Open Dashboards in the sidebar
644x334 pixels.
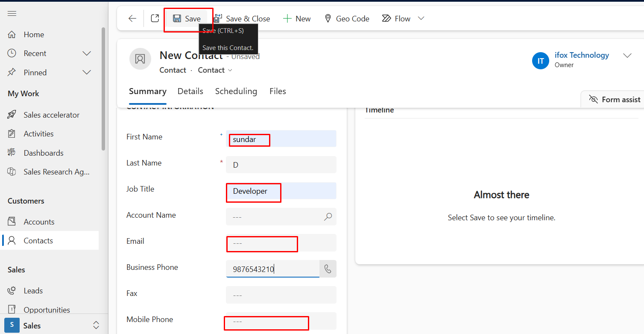pos(43,153)
